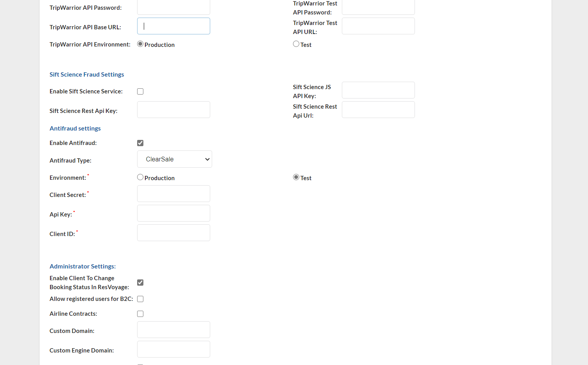Click the Client Secret input field
The image size is (588, 365).
tap(173, 194)
